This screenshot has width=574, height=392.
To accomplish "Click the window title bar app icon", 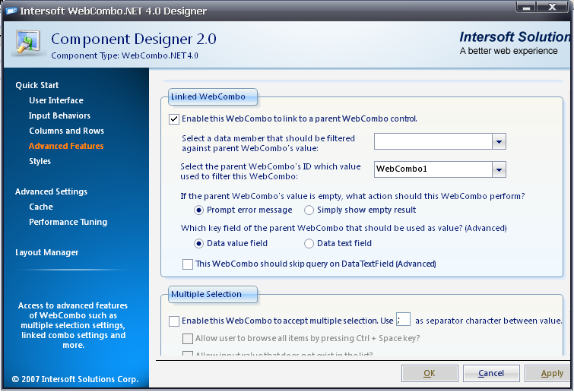I will (11, 11).
